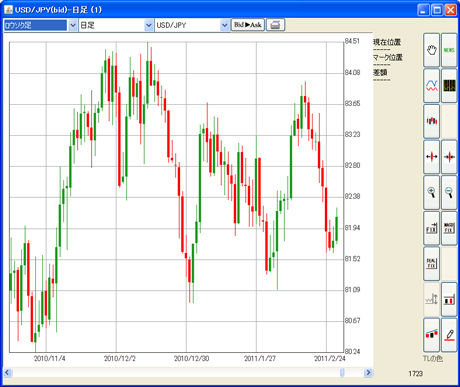Narrow candle spacing with inward arrows icon
The width and height of the screenshot is (460, 387).
point(449,157)
